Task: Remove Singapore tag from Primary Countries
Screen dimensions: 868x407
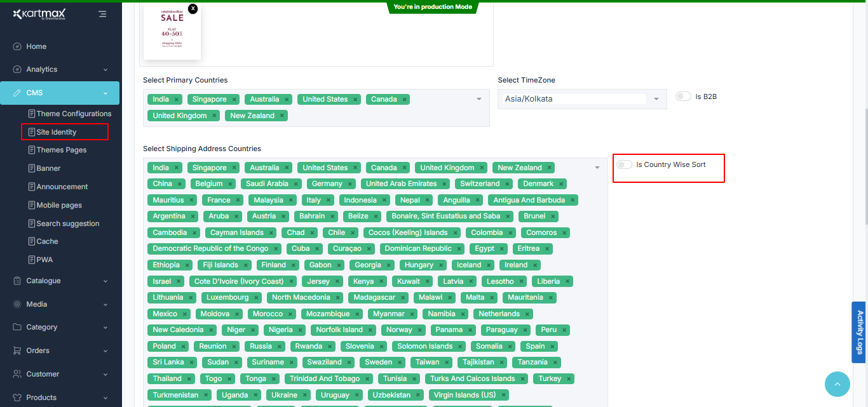Action: pos(234,100)
